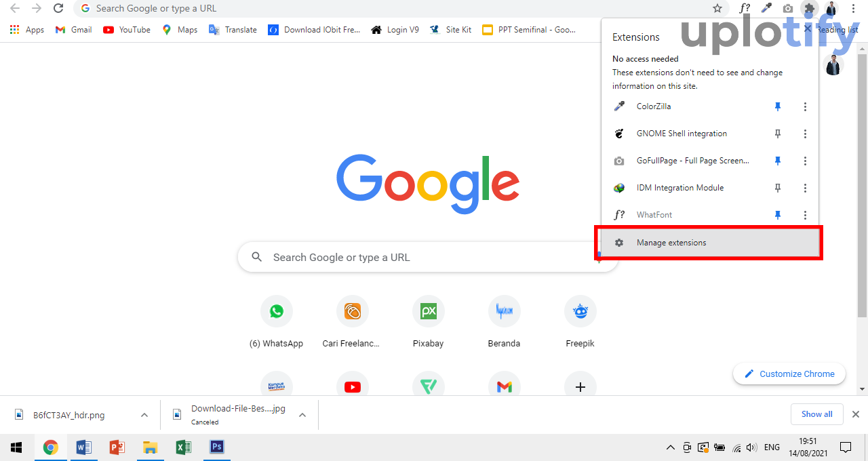Open the Gmail shortcut tile

click(x=505, y=385)
